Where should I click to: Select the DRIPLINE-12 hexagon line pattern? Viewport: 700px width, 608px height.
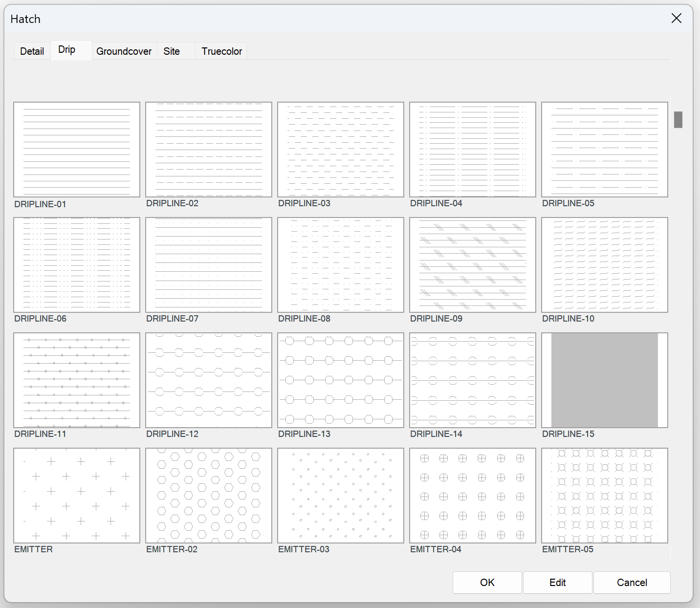click(208, 380)
